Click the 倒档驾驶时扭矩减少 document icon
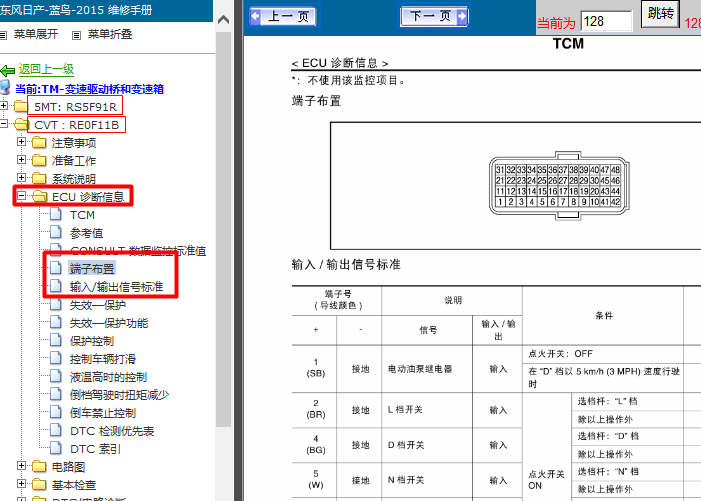Image resolution: width=701 pixels, height=501 pixels. click(56, 394)
